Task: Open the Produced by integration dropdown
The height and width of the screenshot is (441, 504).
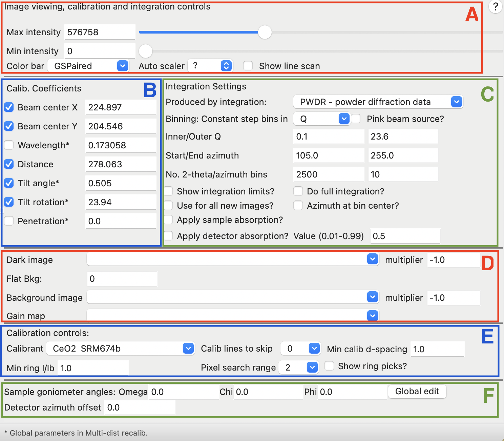Action: 457,102
